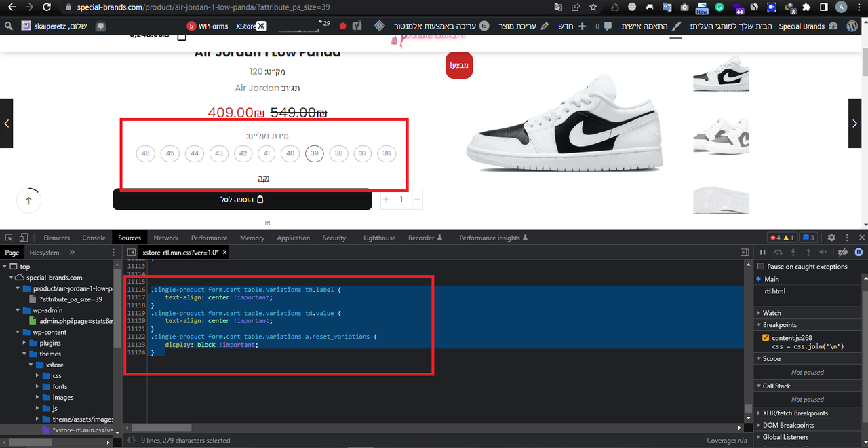Switch to the Elements tab

pos(56,238)
